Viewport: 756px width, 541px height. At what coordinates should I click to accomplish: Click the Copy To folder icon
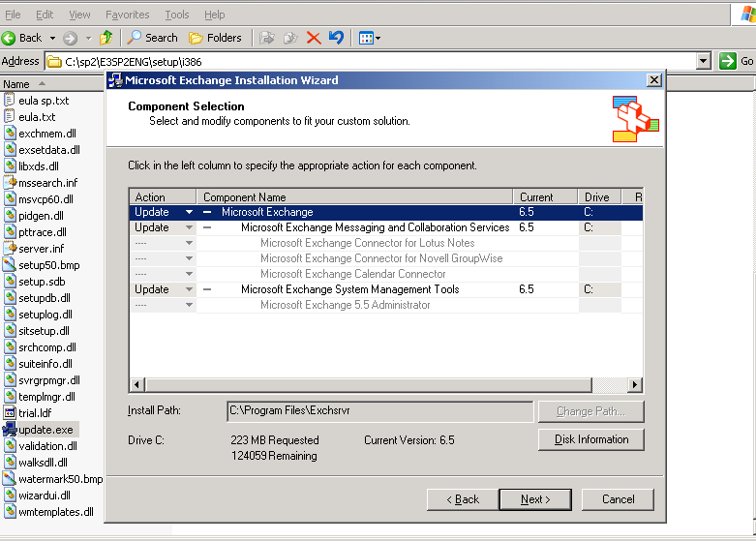tap(290, 38)
